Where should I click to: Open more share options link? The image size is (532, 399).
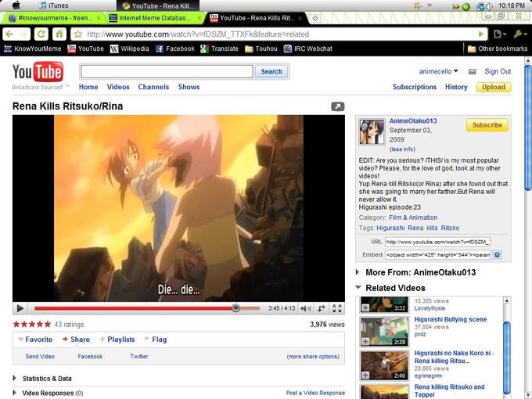coord(313,357)
